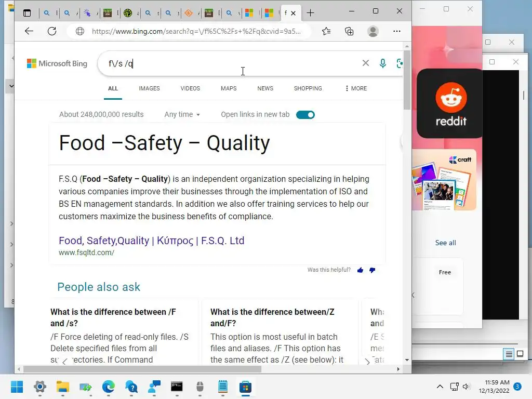View site information globe icon in address bar
This screenshot has height=399, width=532.
80,31
